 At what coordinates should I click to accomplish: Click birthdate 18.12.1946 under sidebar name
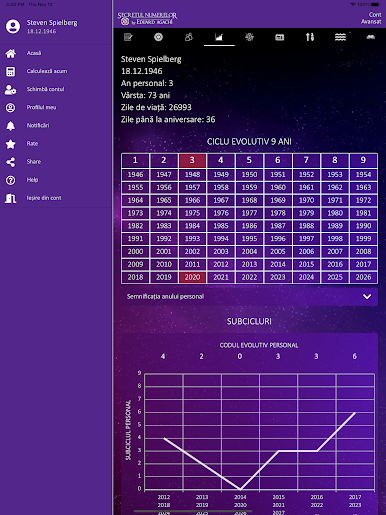(x=41, y=31)
